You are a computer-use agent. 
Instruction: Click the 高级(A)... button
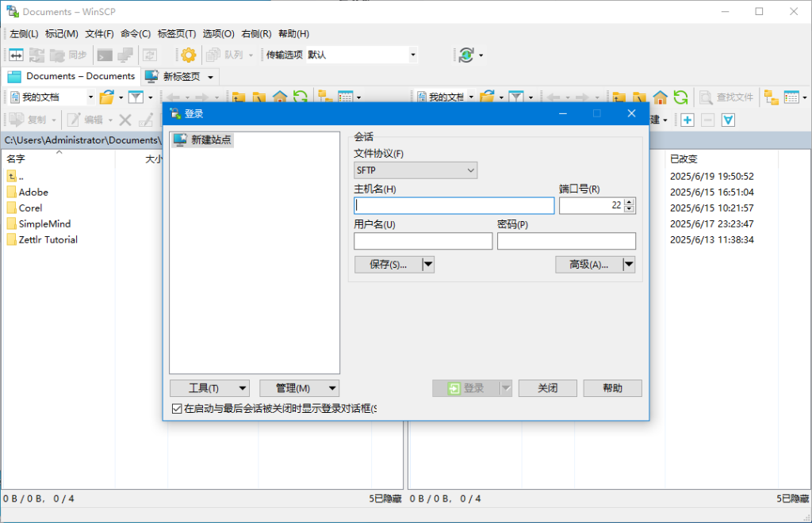tap(589, 265)
